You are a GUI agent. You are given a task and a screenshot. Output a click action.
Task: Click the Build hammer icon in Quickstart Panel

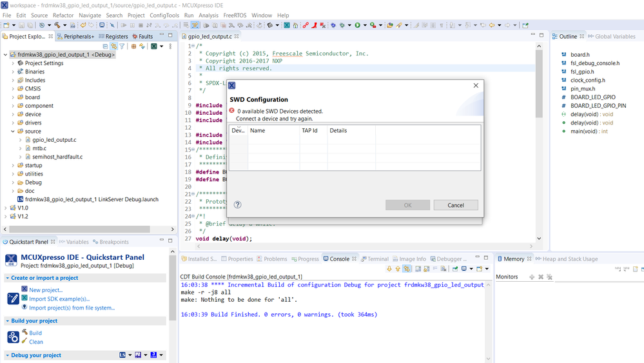point(25,332)
